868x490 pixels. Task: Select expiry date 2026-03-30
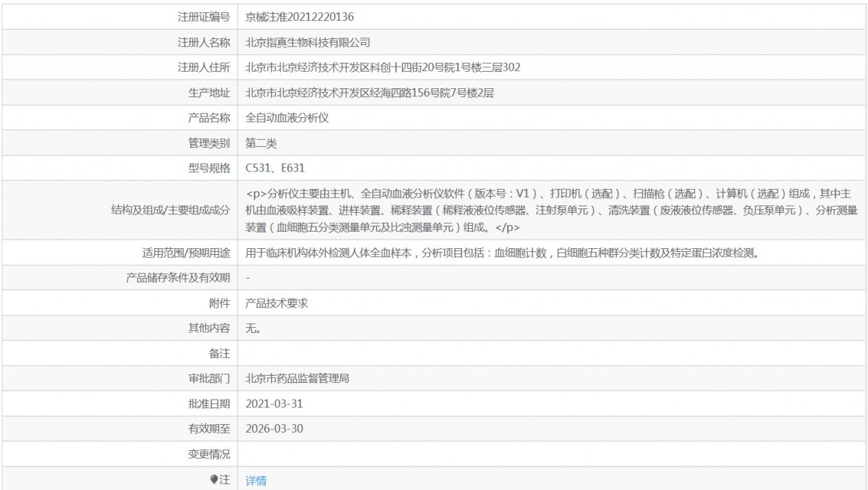(274, 428)
